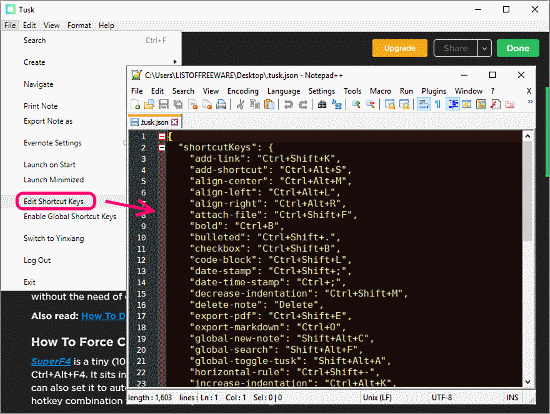Click Print icon in Notepad++ toolbar
The image size is (550, 414).
coord(221,104)
